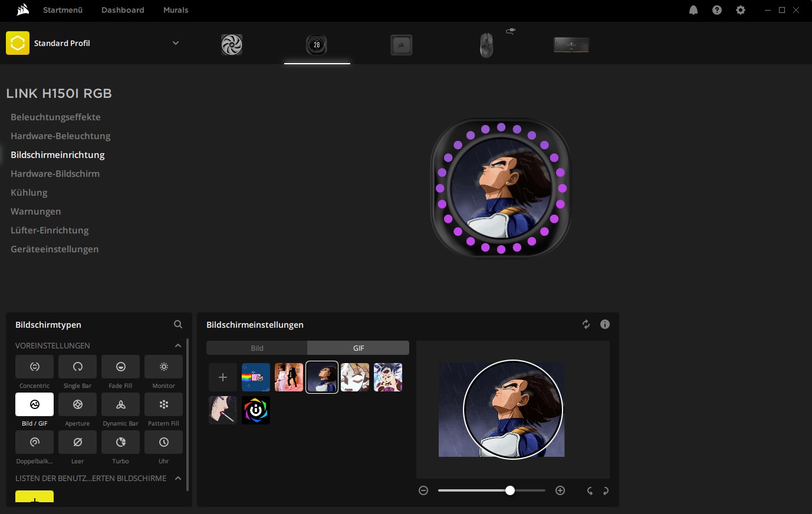
Task: Open Beleuchtungseffekte page
Action: point(55,117)
